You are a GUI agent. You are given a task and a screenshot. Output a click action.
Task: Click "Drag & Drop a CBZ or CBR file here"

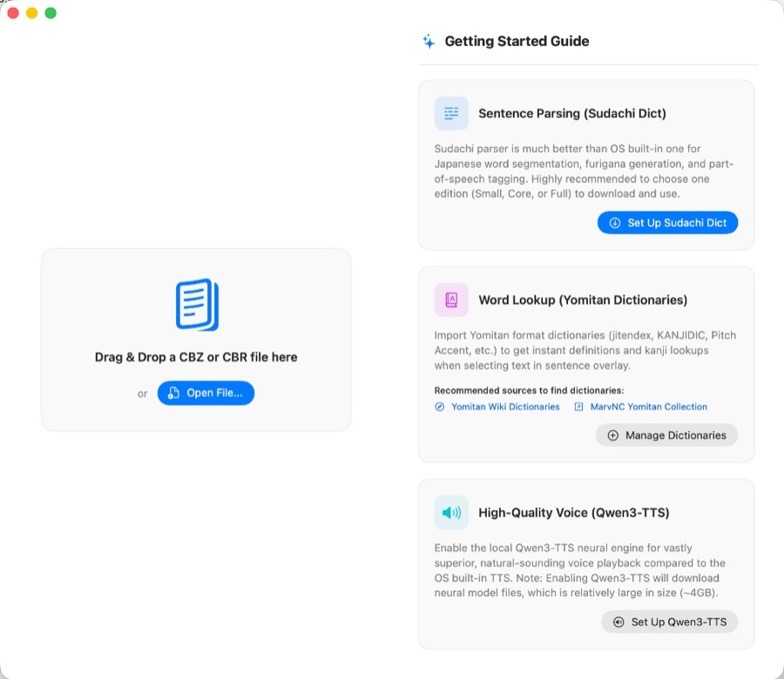pos(196,357)
